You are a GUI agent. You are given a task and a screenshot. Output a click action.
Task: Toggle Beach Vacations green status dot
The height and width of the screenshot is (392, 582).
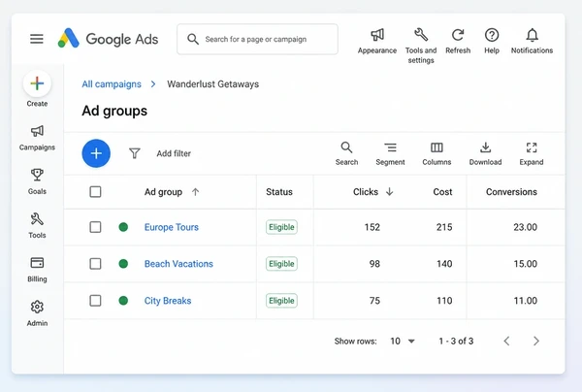(x=123, y=264)
